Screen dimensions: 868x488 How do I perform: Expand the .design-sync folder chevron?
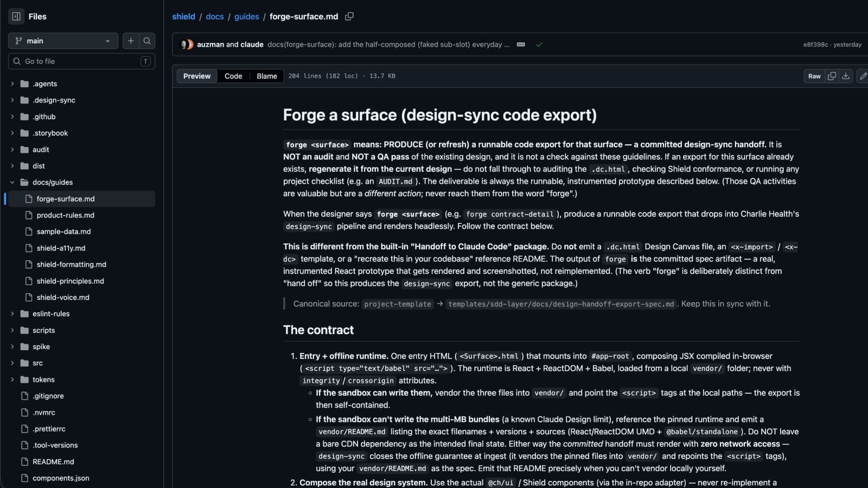point(12,100)
